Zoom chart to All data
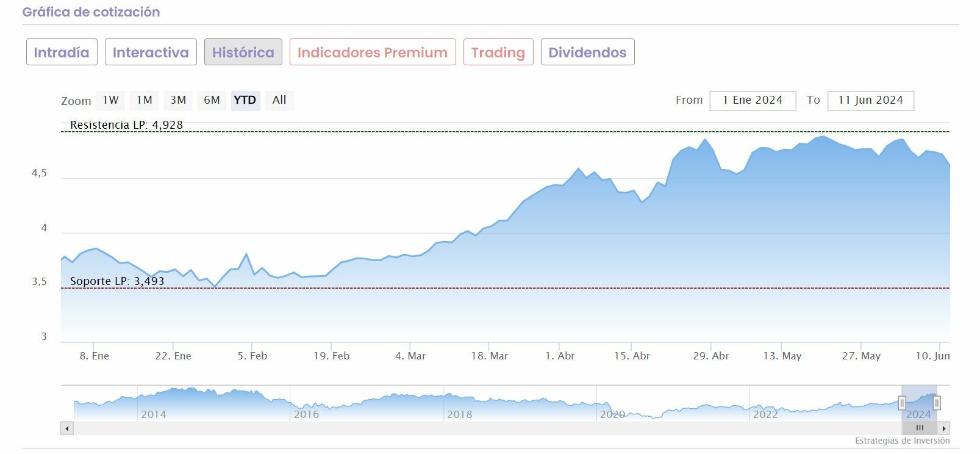Screen dimensions: 980x454 279,100
